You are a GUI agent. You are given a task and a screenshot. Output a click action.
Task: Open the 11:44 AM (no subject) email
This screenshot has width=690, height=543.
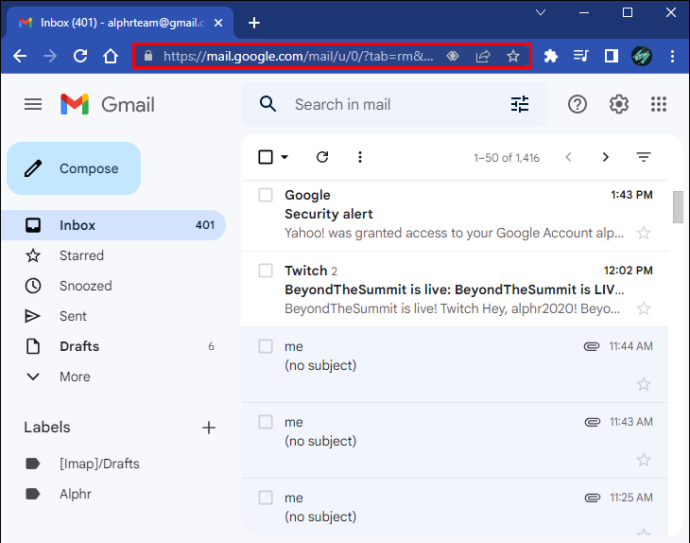pos(454,365)
